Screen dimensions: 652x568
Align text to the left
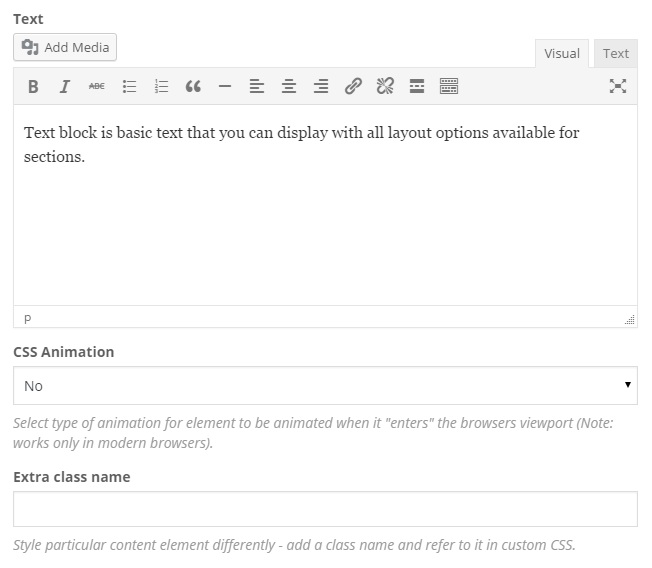pos(257,87)
